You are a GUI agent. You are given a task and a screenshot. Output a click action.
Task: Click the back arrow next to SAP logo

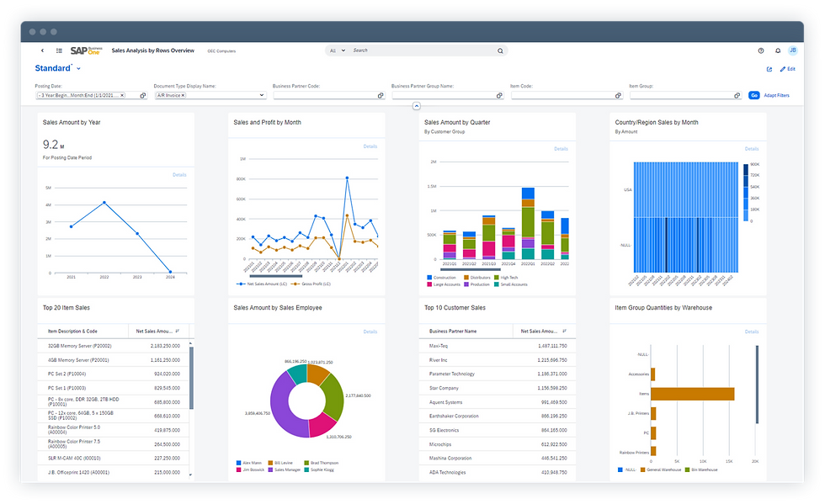pos(42,50)
